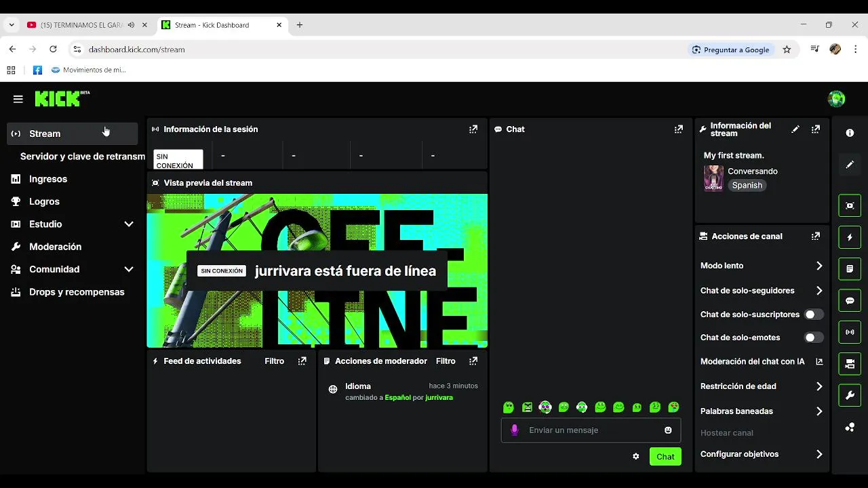The image size is (868, 488).
Task: Go to Ingresos in sidebar
Action: (x=72, y=179)
